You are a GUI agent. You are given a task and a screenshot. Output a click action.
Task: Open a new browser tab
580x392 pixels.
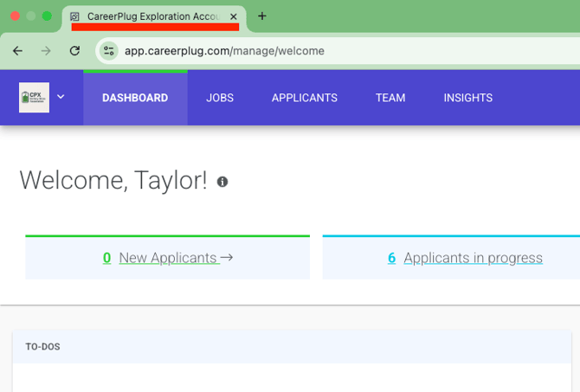pyautogui.click(x=262, y=16)
